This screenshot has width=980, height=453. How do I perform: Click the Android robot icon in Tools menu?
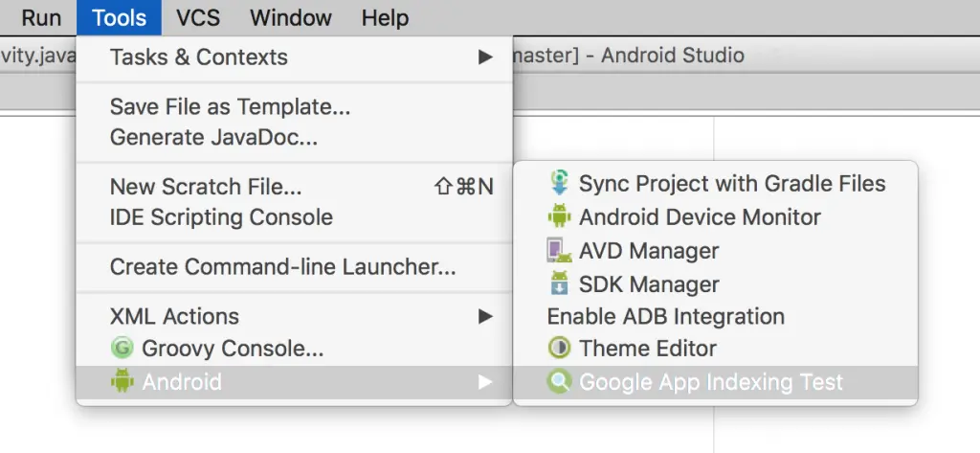[122, 381]
